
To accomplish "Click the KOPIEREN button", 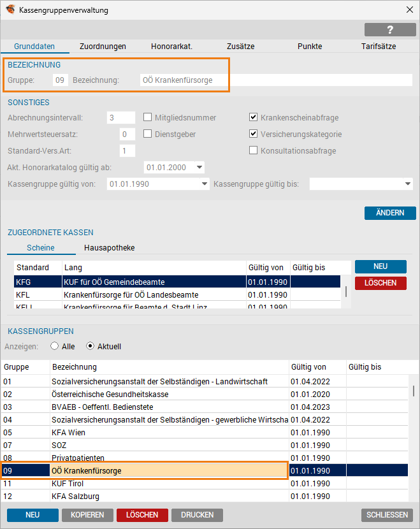I will pos(88,514).
